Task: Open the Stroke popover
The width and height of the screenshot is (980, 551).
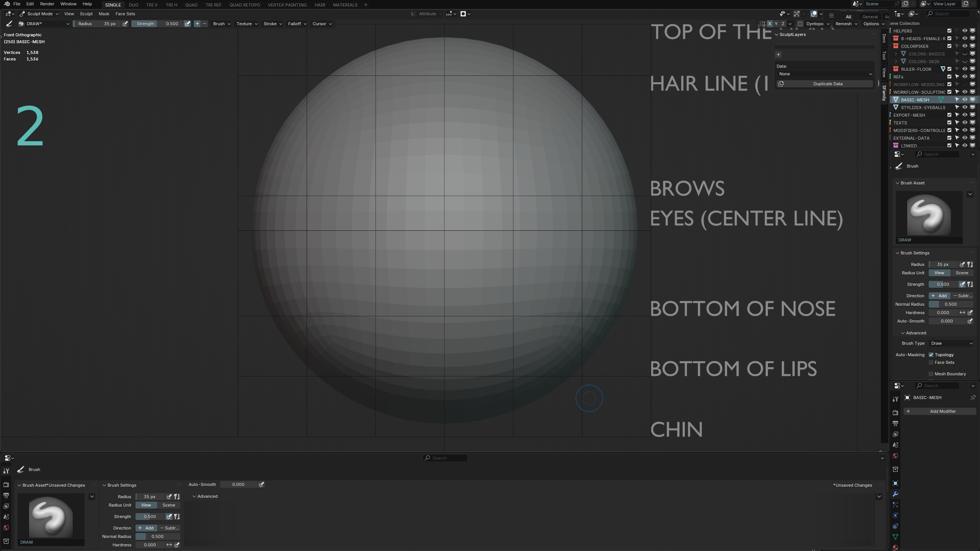Action: pyautogui.click(x=273, y=24)
